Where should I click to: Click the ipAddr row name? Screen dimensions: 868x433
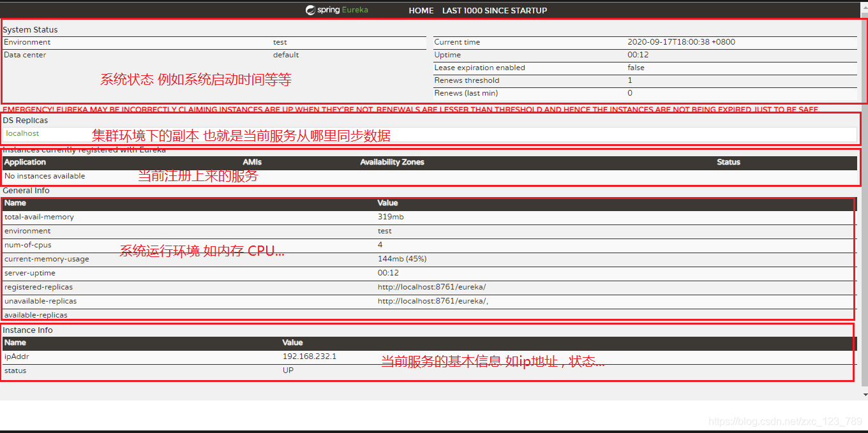point(17,356)
